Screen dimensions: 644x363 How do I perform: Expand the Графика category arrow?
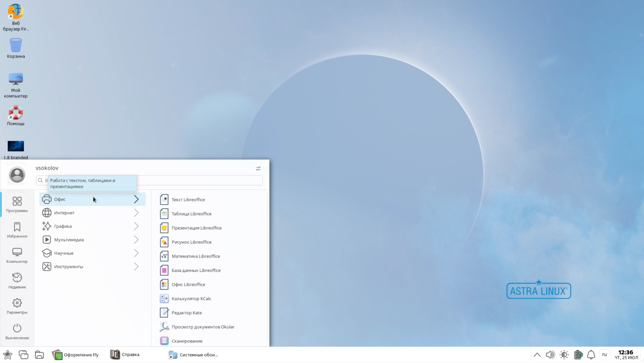tap(136, 226)
